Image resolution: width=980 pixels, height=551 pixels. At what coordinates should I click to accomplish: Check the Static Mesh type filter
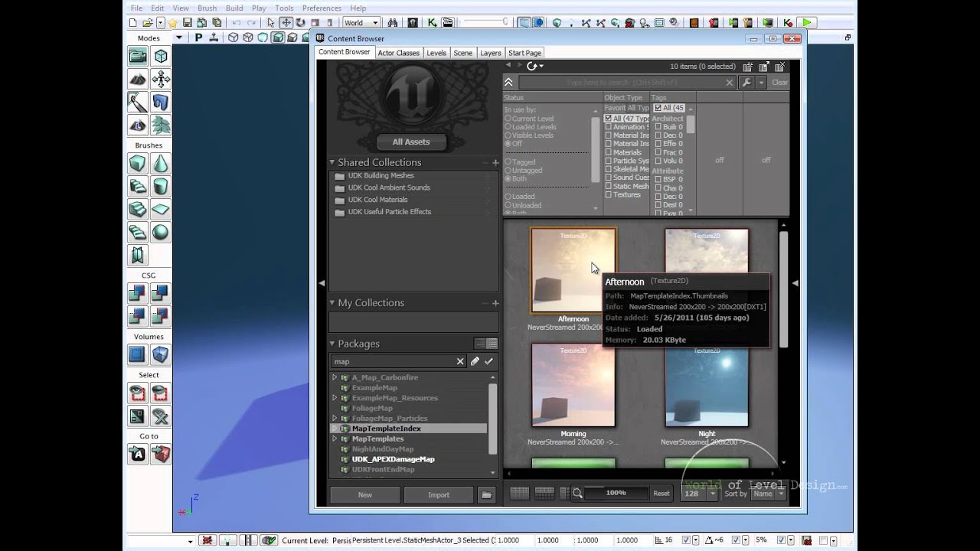[x=609, y=186]
